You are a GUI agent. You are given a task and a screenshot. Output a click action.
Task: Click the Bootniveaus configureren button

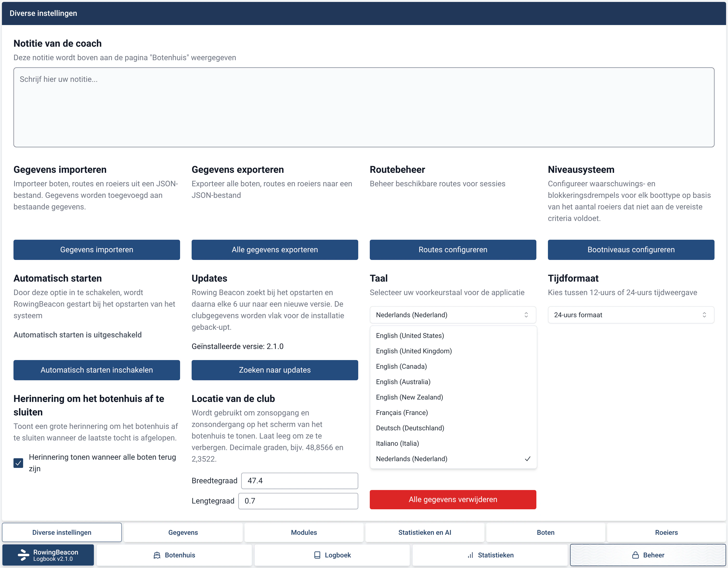click(631, 250)
